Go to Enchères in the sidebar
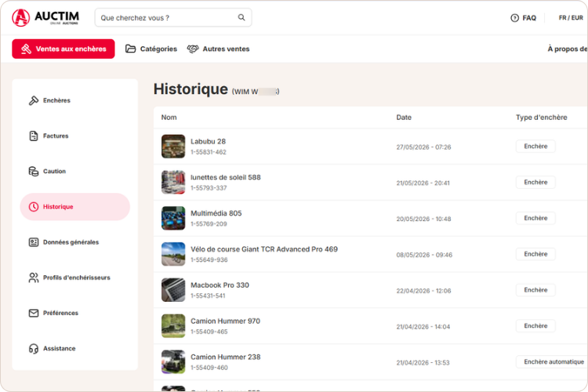This screenshot has width=588, height=392. (x=75, y=100)
